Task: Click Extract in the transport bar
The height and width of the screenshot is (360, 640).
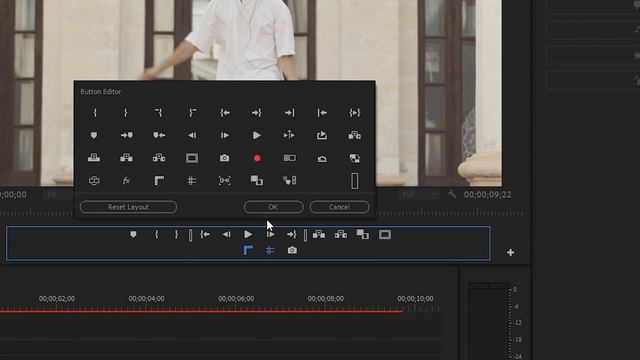Action: pos(341,234)
